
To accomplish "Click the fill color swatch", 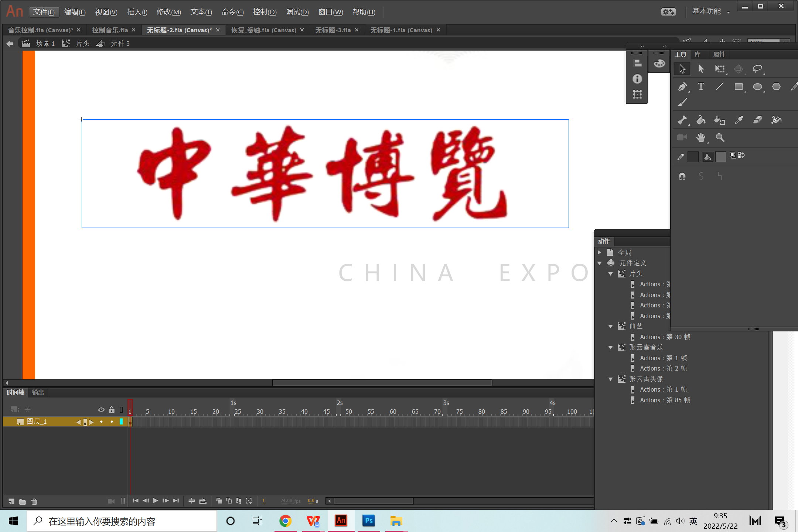I will click(x=720, y=157).
